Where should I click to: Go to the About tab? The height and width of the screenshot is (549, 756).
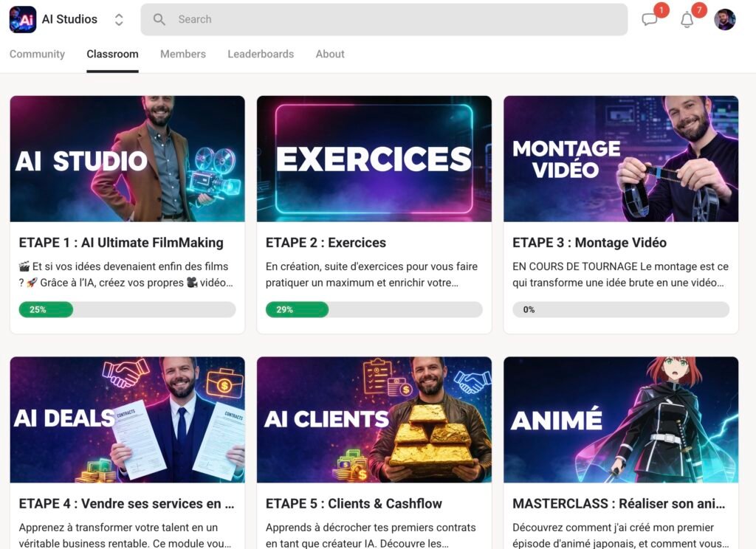click(330, 54)
